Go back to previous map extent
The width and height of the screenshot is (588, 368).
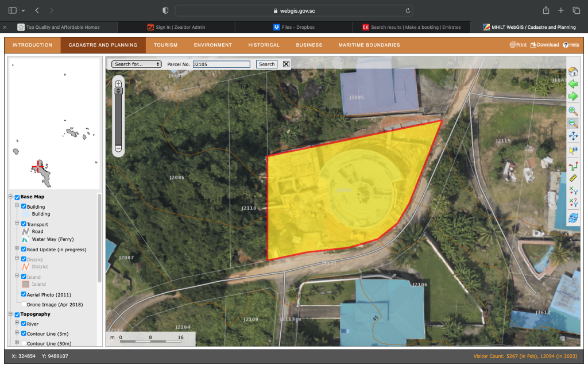click(572, 84)
